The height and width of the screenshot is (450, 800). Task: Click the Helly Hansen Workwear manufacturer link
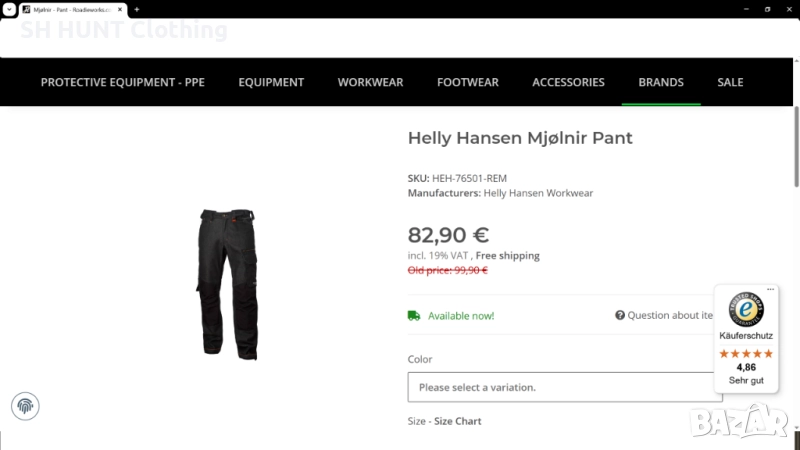[538, 193]
